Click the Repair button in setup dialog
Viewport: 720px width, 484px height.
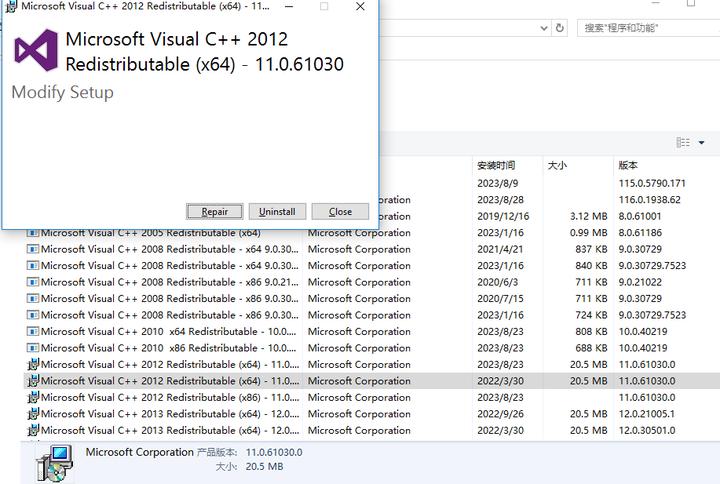point(214,212)
